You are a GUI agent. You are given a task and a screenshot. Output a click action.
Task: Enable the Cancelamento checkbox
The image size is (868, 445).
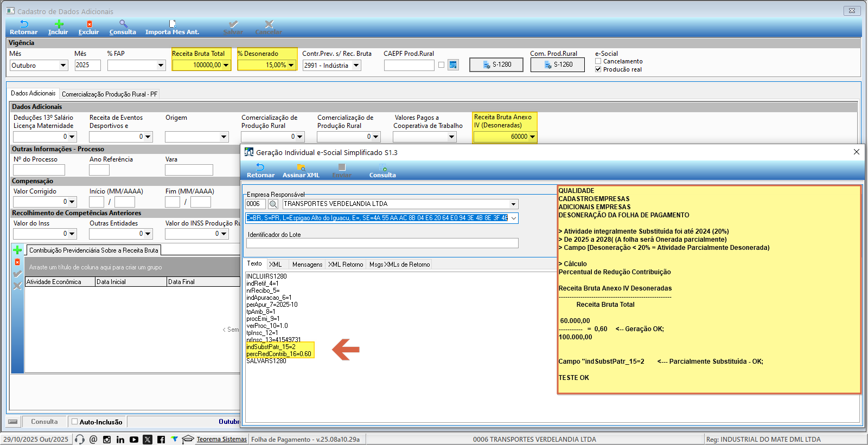pos(598,61)
